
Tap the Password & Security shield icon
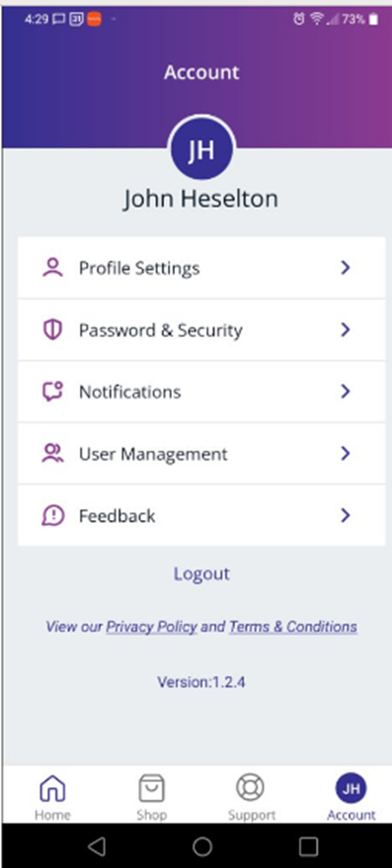[x=52, y=330]
